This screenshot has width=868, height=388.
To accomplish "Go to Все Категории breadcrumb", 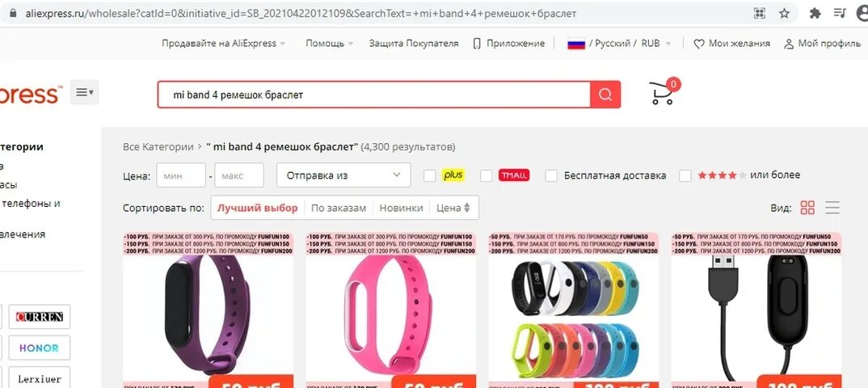I will coord(158,146).
